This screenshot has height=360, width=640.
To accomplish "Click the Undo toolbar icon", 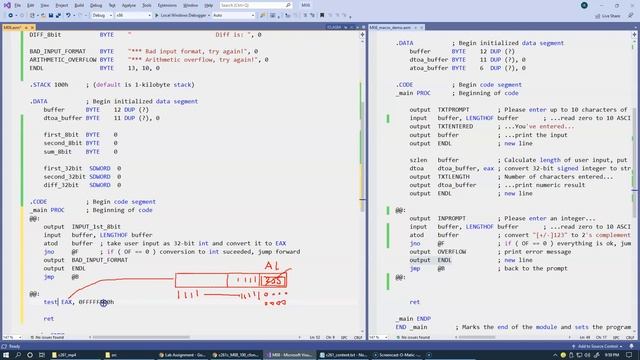I will click(x=68, y=16).
